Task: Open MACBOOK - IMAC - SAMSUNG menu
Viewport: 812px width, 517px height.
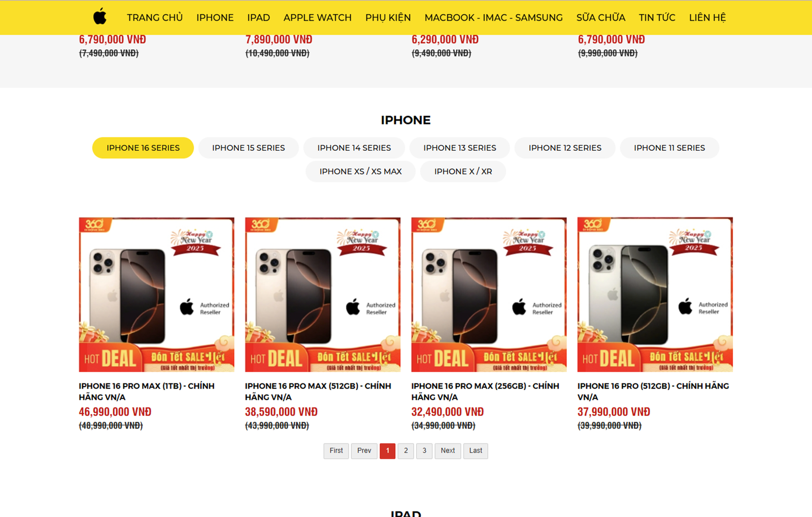Action: tap(493, 18)
